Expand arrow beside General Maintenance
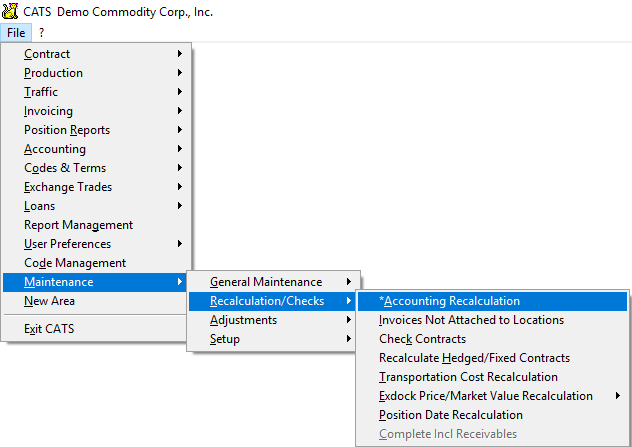Image resolution: width=632 pixels, height=447 pixels. tap(349, 282)
